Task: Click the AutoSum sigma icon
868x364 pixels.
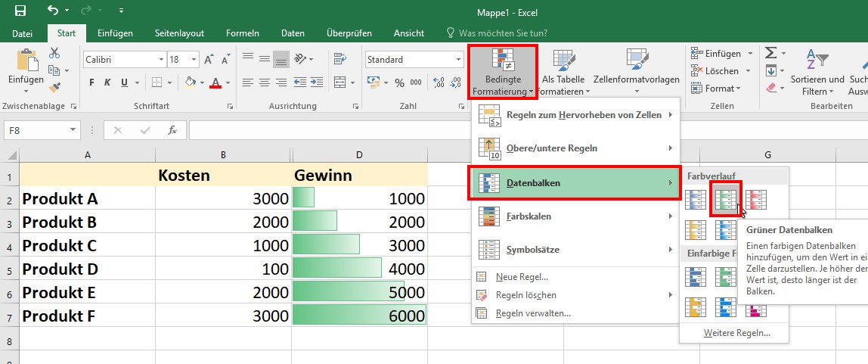Action: (x=770, y=53)
